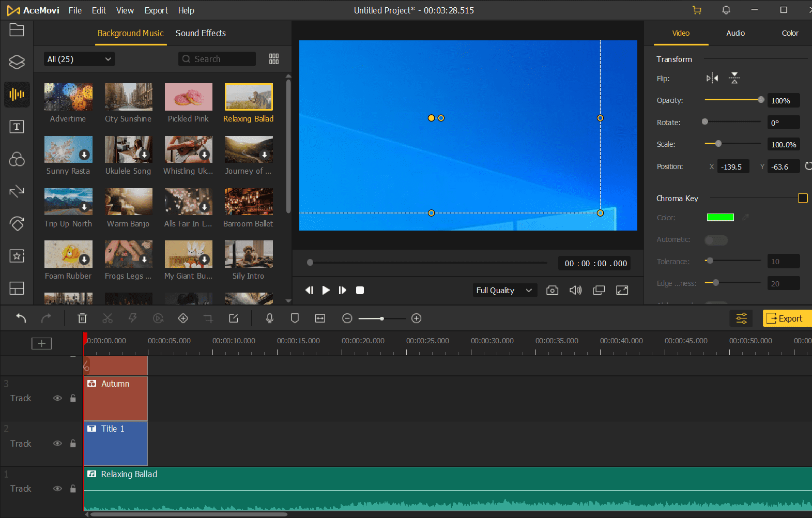Image resolution: width=812 pixels, height=518 pixels.
Task: Open the timeline settings sliders icon
Action: coord(741,318)
